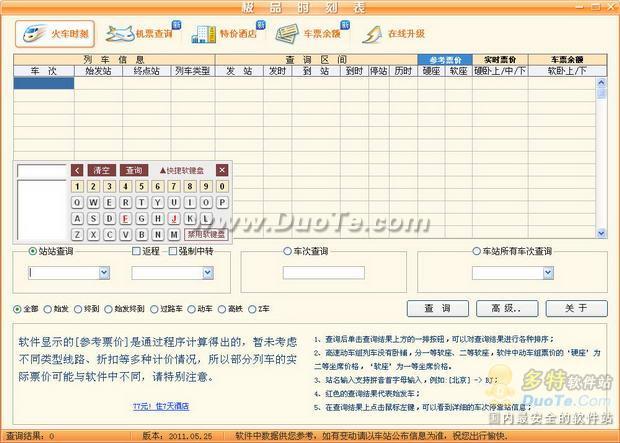The image size is (620, 443).
Task: Tap the L key on soft keyboard
Action: (206, 218)
